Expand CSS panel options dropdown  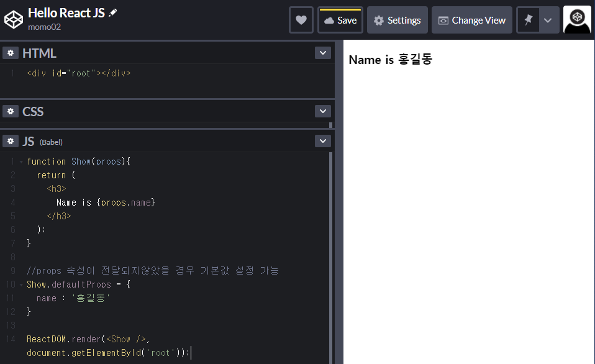[x=323, y=111]
